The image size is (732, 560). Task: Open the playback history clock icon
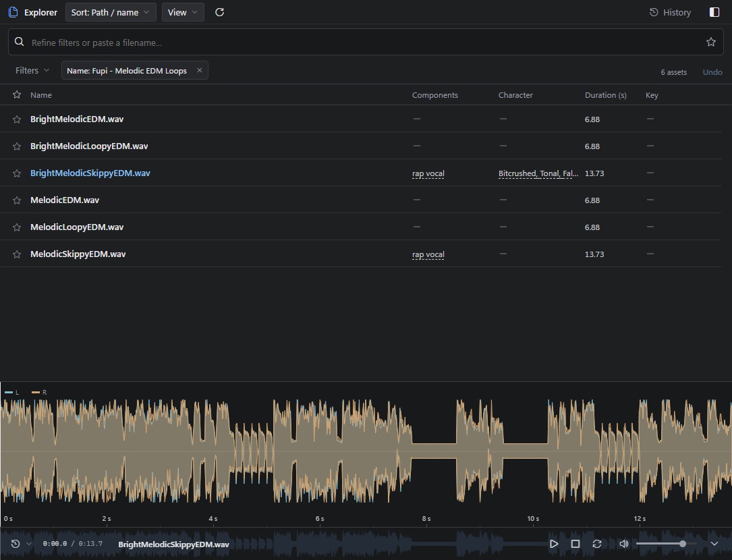coord(15,544)
